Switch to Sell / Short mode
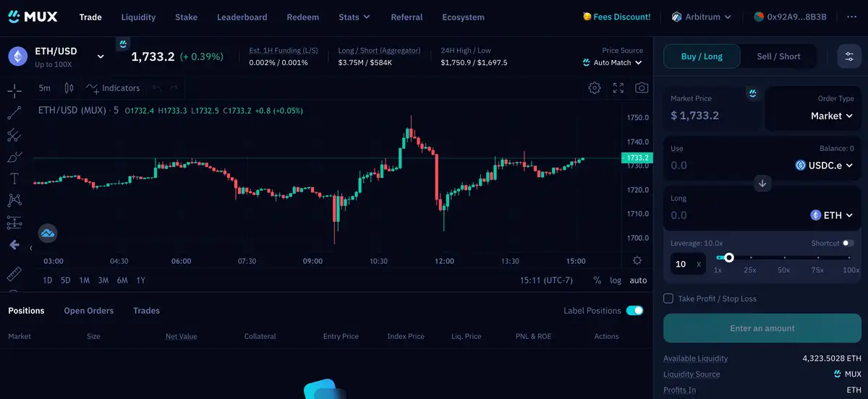 (778, 56)
